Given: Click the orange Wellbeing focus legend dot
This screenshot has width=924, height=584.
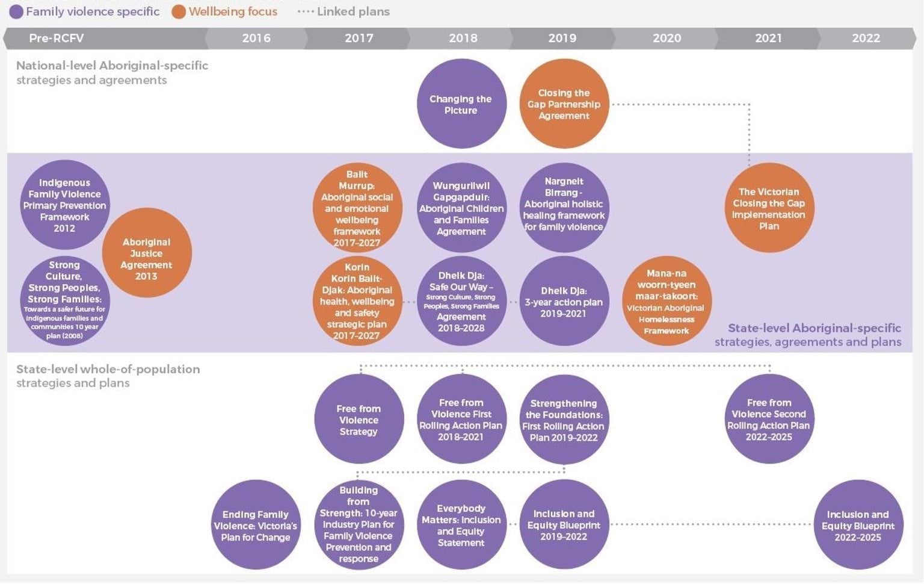Looking at the screenshot, I should (179, 11).
